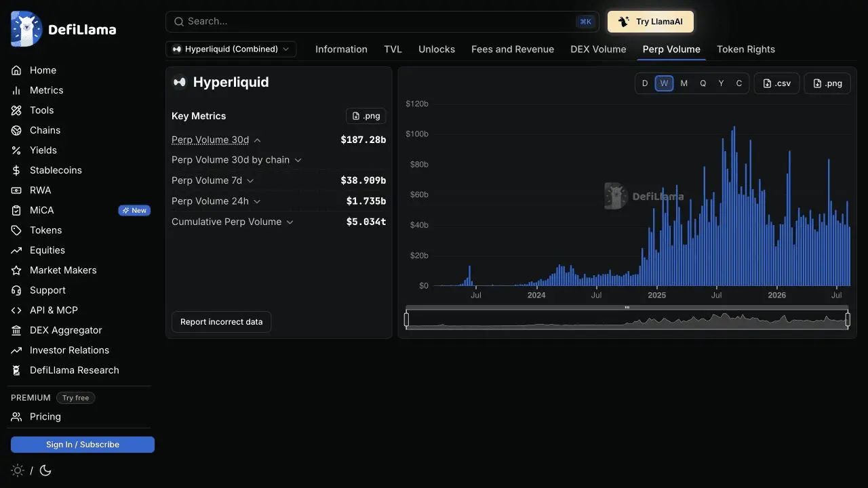Viewport: 868px width, 488px height.
Task: Select the monthly M chart interval
Action: click(684, 83)
